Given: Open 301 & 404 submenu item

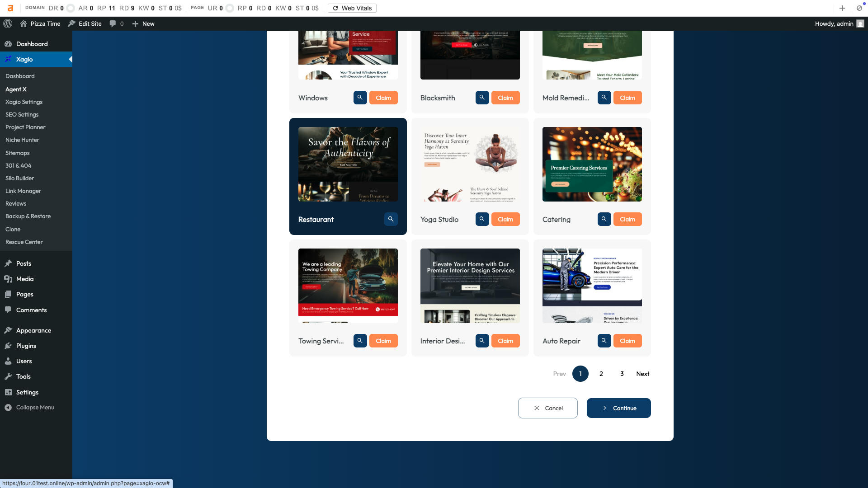Looking at the screenshot, I should (x=18, y=165).
